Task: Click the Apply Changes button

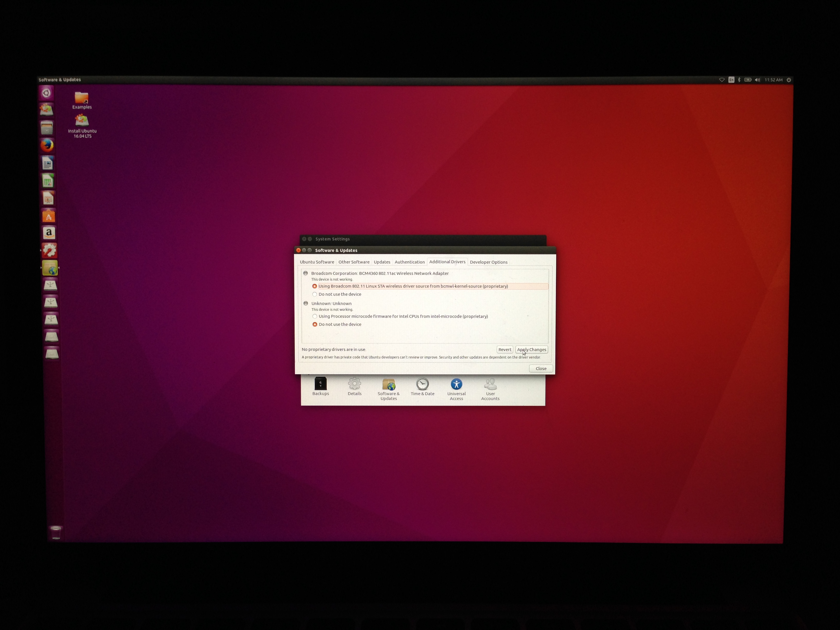Action: (x=531, y=349)
